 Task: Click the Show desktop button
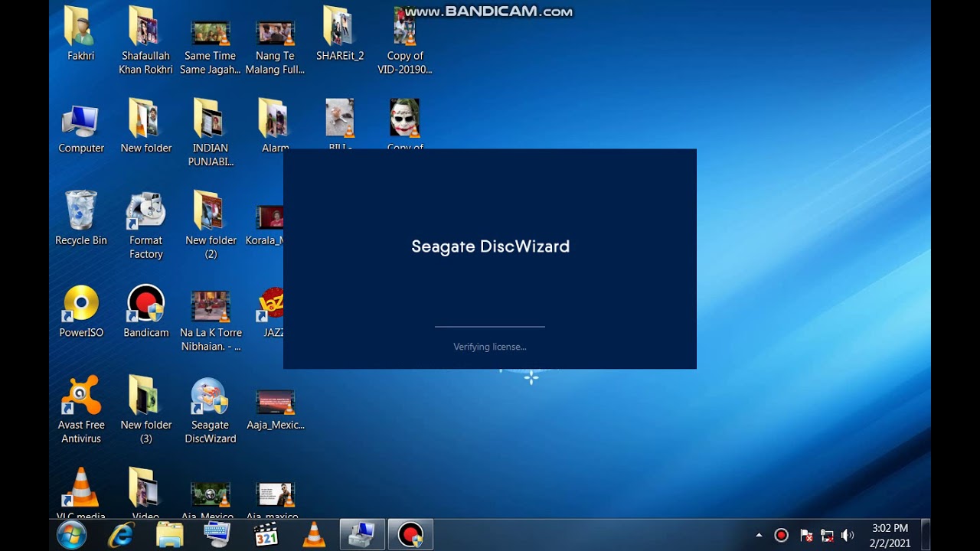tap(926, 535)
